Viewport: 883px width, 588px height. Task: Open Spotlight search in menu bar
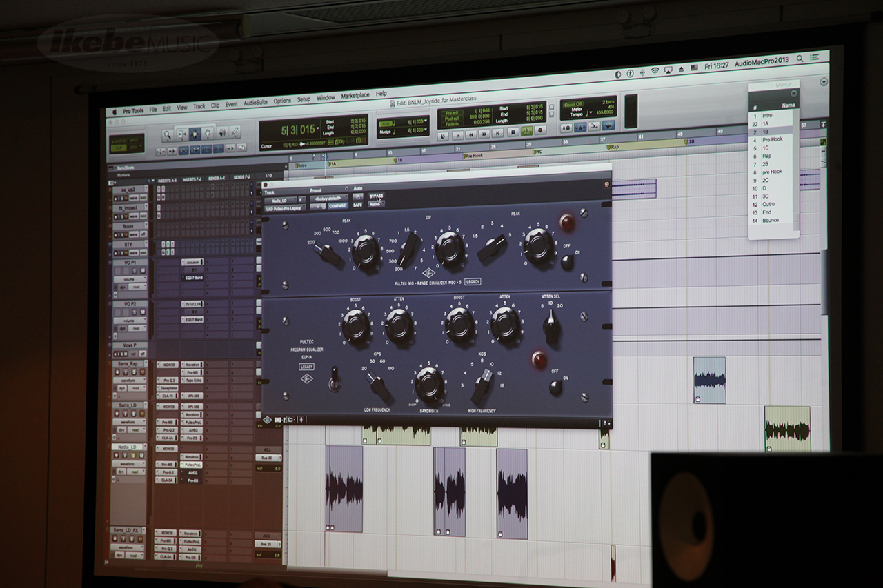[800, 60]
